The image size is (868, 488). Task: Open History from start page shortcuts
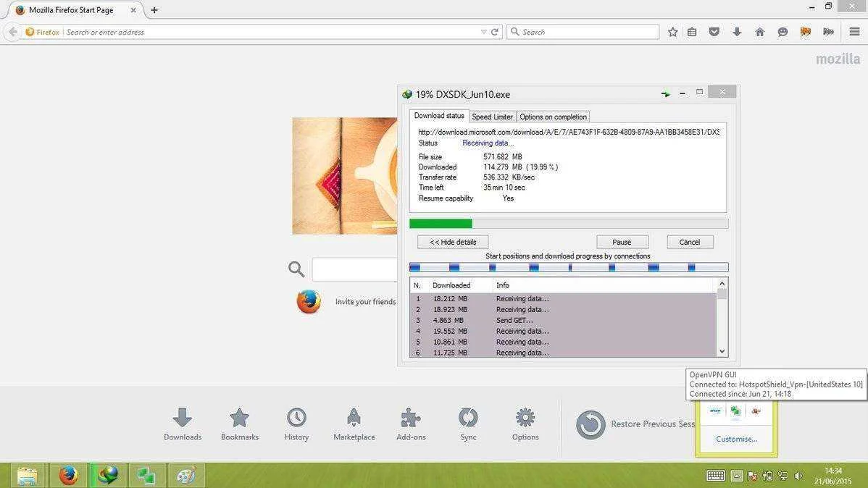tap(297, 424)
